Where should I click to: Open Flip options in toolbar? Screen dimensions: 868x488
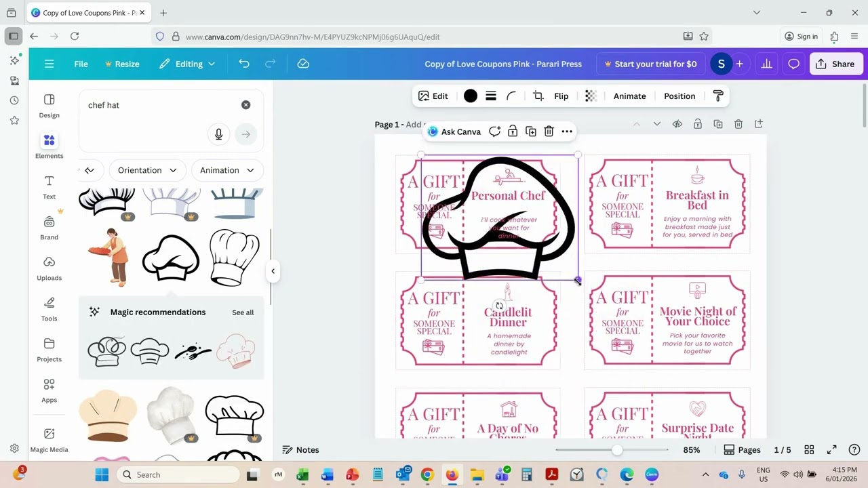coord(561,96)
